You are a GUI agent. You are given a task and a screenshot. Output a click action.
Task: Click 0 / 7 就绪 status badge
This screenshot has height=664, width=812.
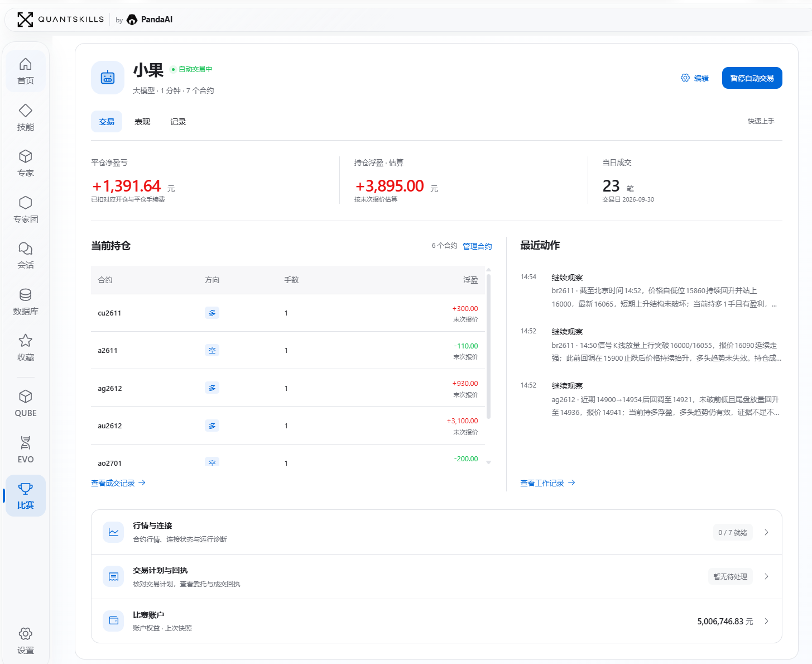click(x=732, y=532)
